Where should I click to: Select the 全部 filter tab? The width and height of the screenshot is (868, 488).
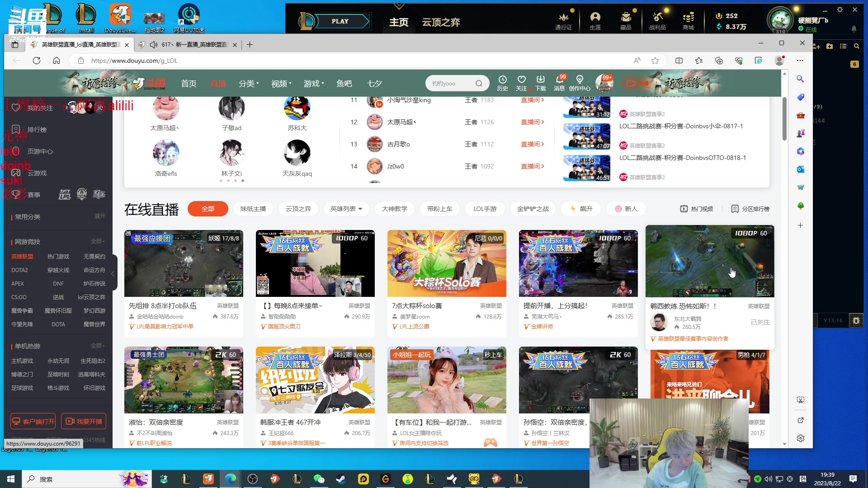point(208,209)
